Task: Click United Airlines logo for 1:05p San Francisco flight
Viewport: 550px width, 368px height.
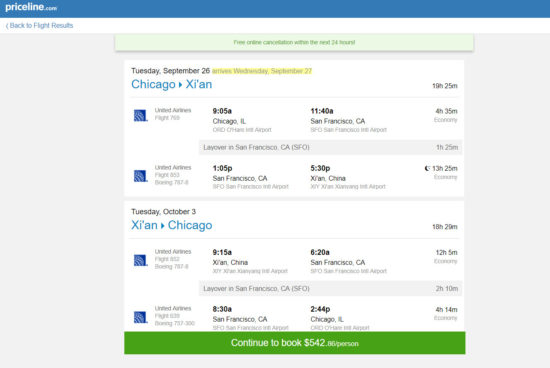Action: (x=141, y=176)
